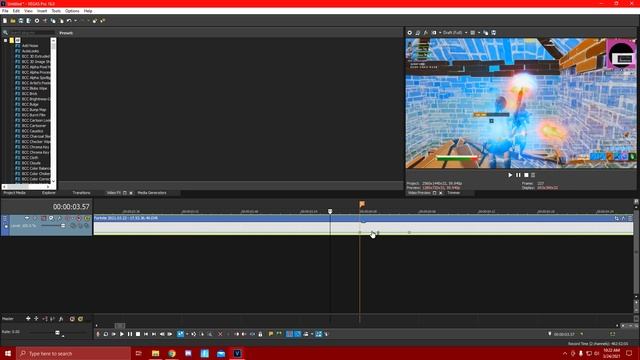Open the Tools menu
Image resolution: width=640 pixels, height=360 pixels.
point(56,11)
